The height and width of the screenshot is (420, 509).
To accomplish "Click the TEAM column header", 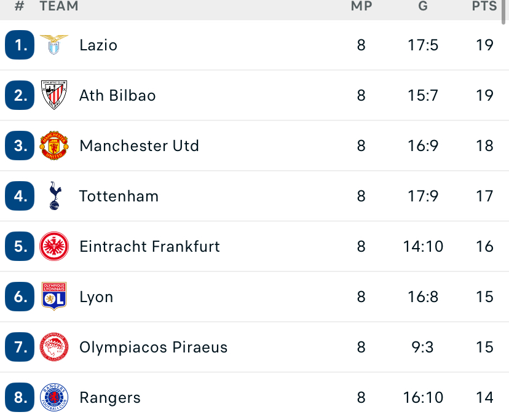I will pyautogui.click(x=59, y=7).
